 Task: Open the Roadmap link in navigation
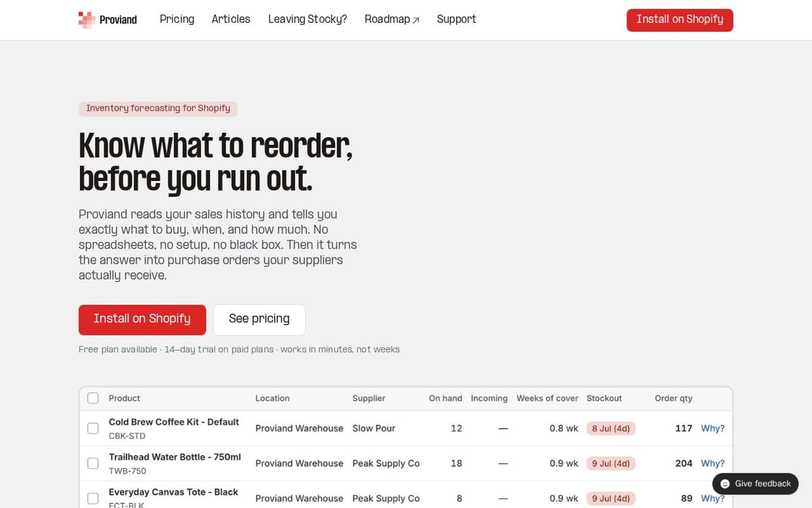392,19
